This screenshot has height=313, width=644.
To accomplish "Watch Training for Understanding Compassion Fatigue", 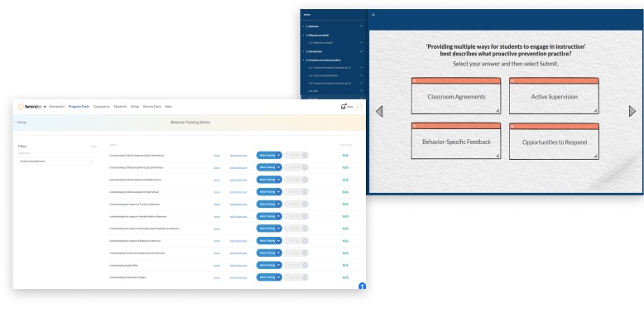I will pyautogui.click(x=269, y=277).
